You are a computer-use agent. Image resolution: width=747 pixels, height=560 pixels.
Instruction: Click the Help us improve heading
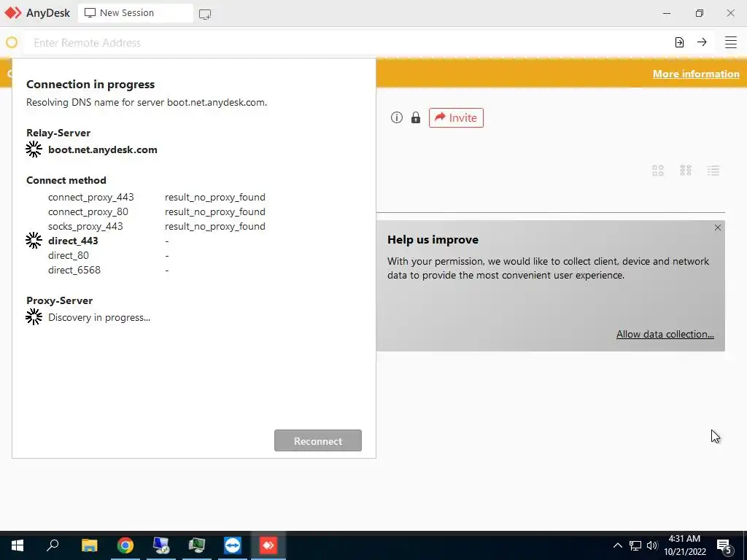(x=433, y=239)
